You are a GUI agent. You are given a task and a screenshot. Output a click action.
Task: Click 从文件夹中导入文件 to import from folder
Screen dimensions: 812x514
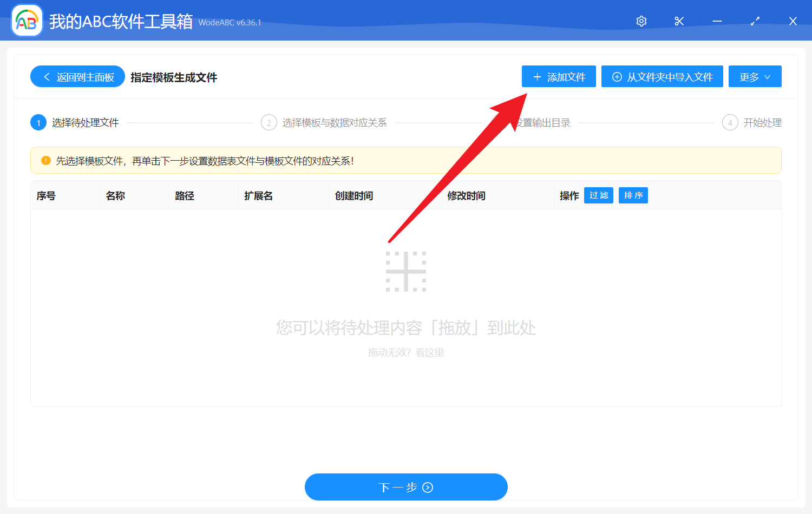662,76
